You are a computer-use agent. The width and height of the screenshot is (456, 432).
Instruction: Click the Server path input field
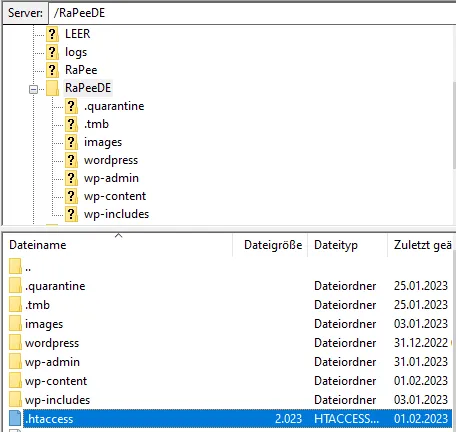(252, 13)
